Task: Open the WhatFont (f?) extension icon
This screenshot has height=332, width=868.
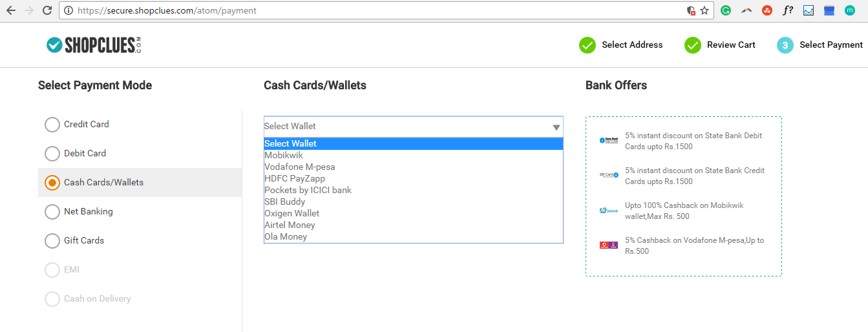Action: (x=788, y=10)
